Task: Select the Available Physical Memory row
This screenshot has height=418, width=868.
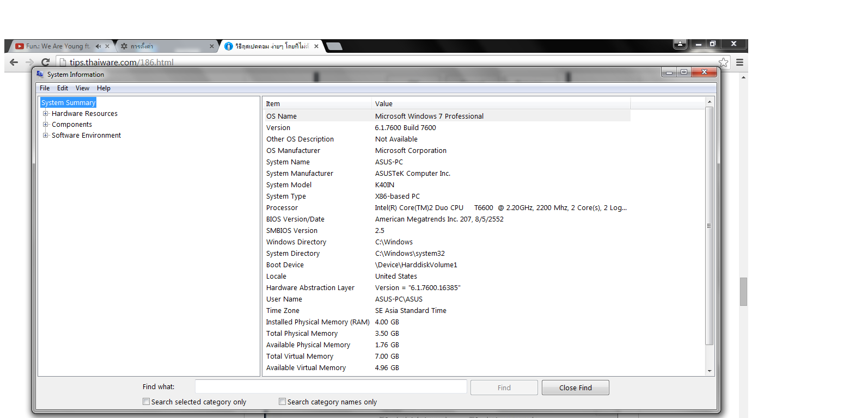Action: [x=447, y=345]
